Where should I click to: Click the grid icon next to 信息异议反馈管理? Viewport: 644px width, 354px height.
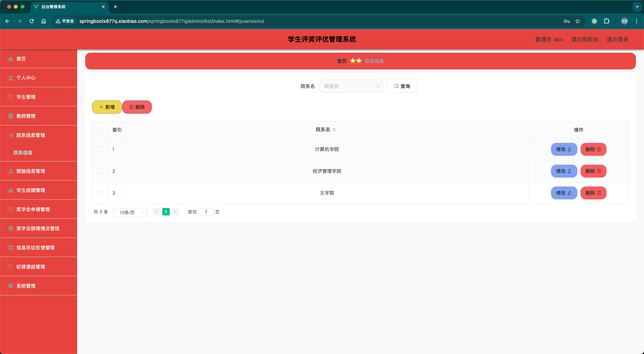click(11, 248)
